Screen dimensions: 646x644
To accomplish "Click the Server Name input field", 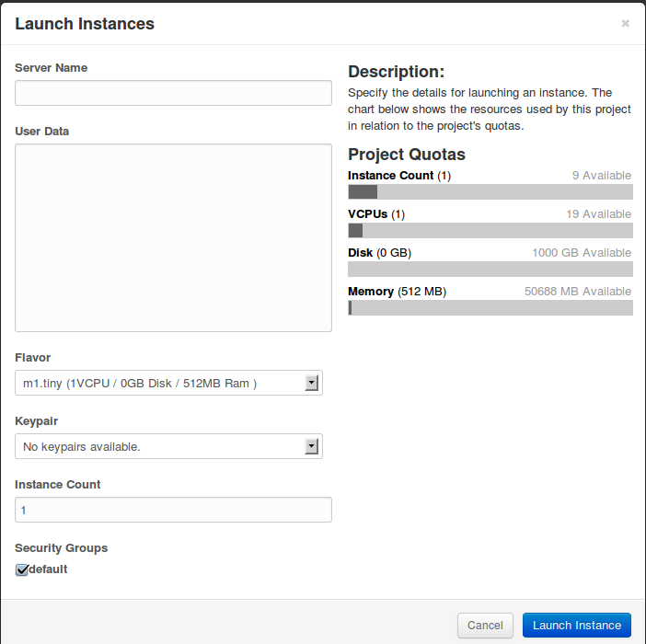I will click(173, 93).
